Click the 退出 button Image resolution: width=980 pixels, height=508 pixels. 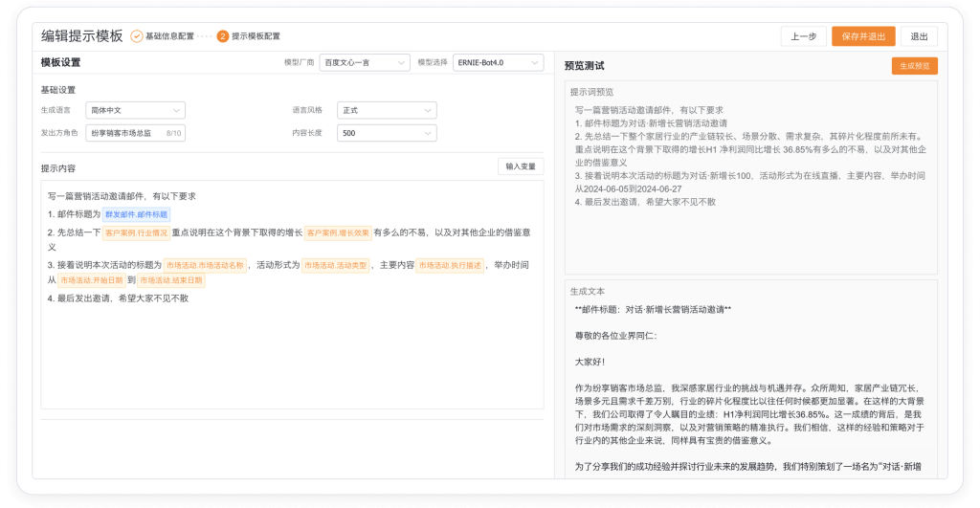pyautogui.click(x=919, y=36)
